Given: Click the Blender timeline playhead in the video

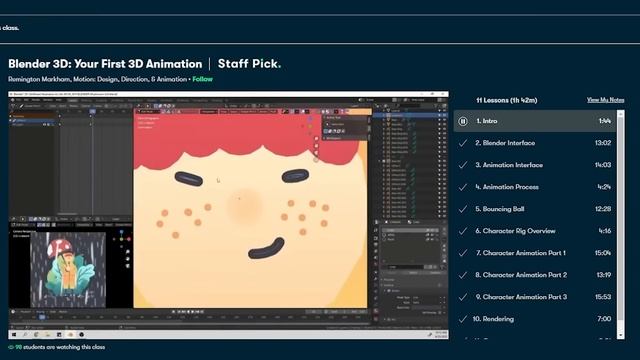Looking at the screenshot, I should click(x=42, y=317).
